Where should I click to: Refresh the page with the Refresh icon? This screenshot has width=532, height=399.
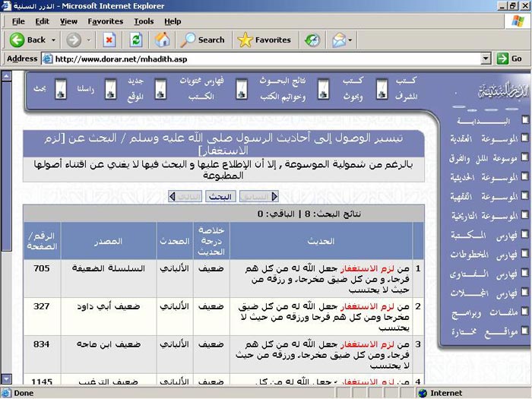point(136,40)
